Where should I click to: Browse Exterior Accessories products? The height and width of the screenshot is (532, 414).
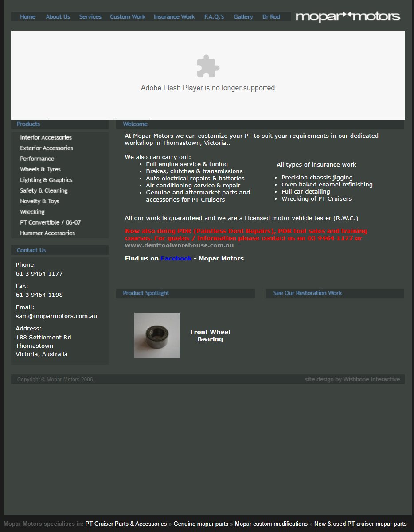click(47, 148)
